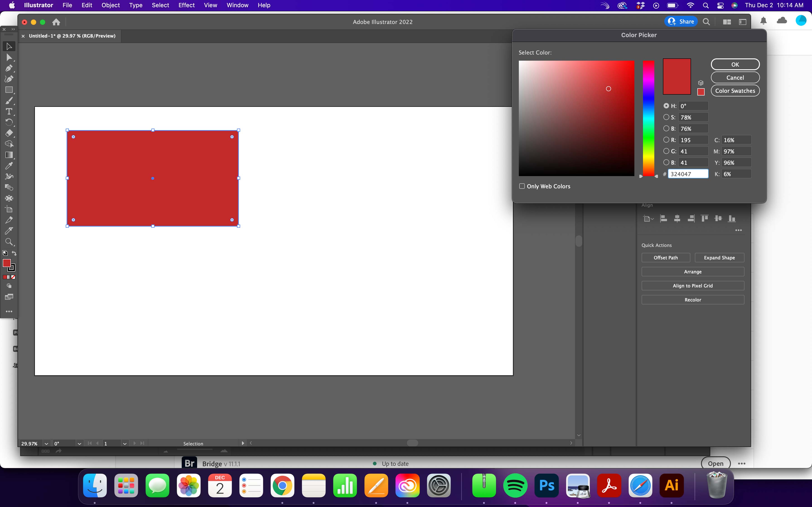This screenshot has width=812, height=507.
Task: Click the Horizontal Align Center icon in Align panel
Action: click(x=677, y=218)
